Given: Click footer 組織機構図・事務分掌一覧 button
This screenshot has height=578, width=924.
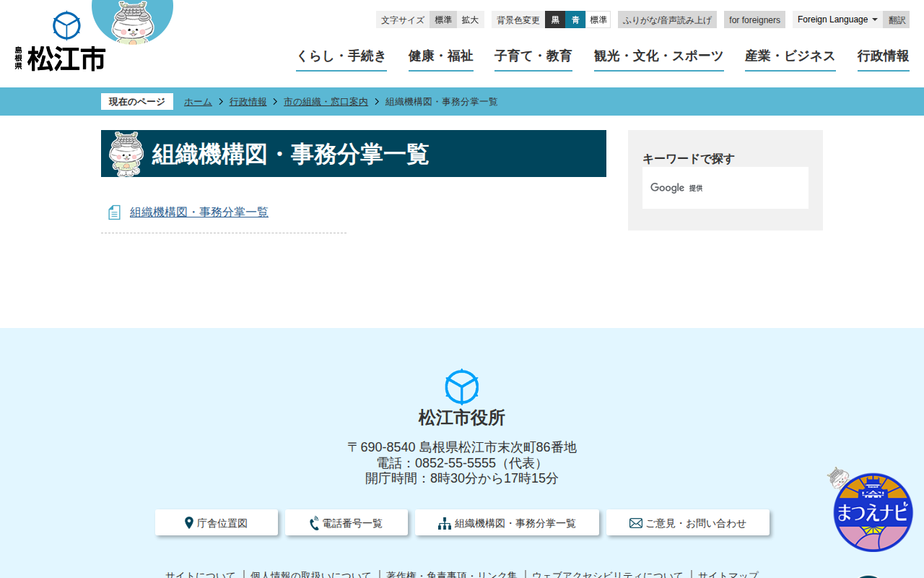Looking at the screenshot, I should pyautogui.click(x=507, y=523).
